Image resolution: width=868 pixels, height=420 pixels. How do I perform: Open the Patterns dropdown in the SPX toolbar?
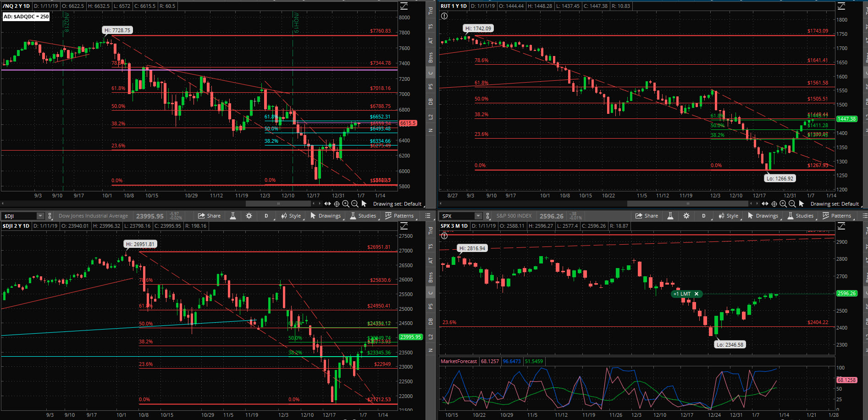pos(838,216)
